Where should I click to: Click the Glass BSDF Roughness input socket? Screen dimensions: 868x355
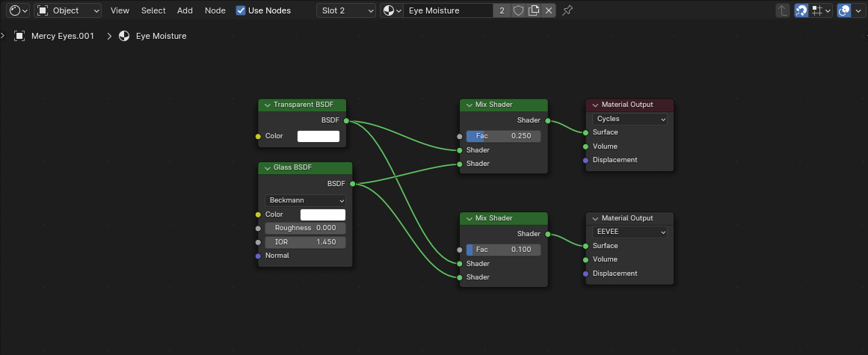pos(258,229)
